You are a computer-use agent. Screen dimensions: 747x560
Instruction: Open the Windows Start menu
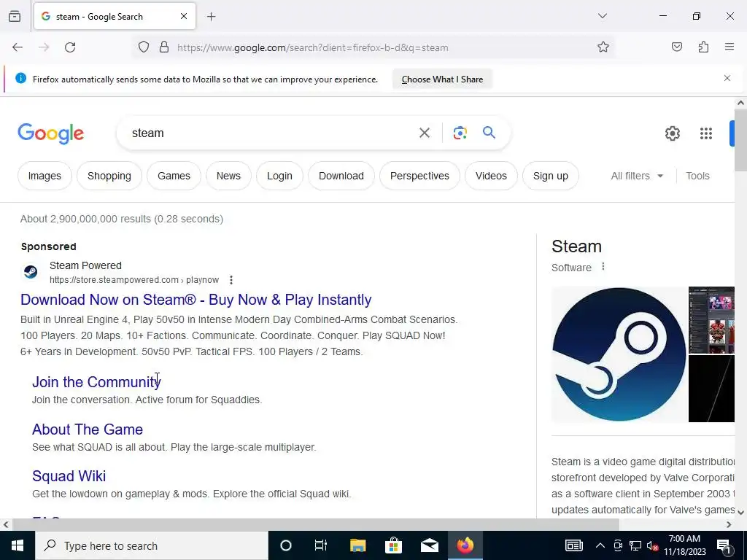(18, 545)
